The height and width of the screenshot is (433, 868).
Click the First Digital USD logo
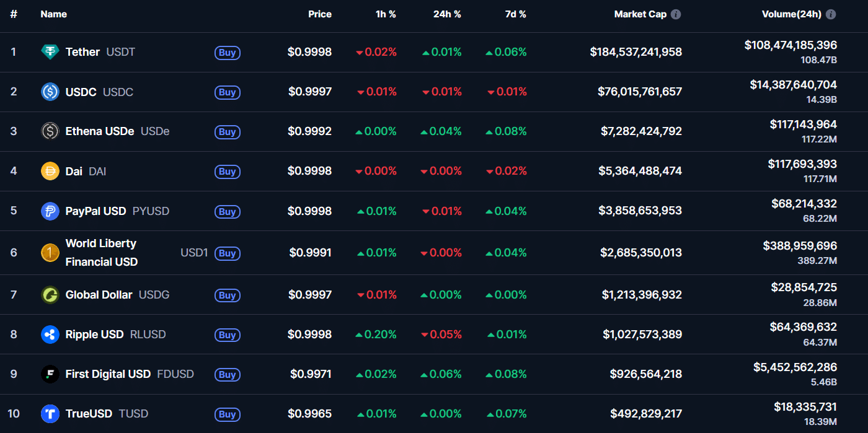50,374
